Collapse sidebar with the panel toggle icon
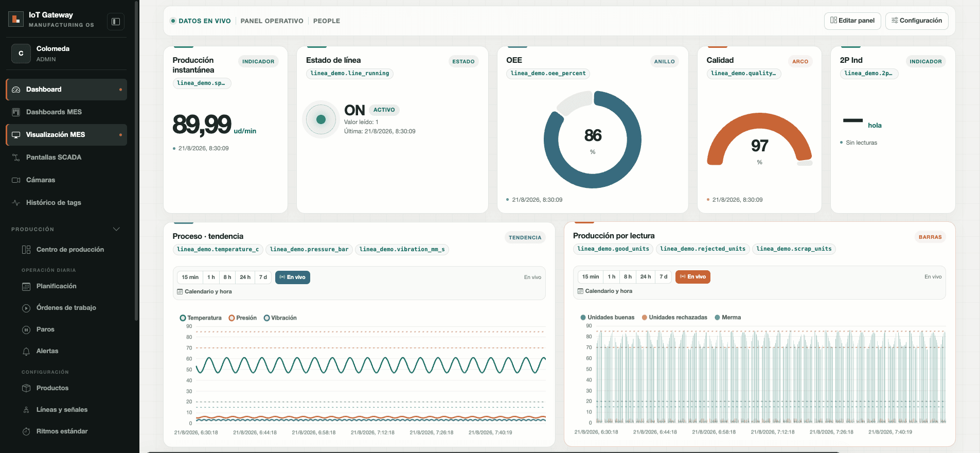Image resolution: width=980 pixels, height=453 pixels. tap(116, 22)
